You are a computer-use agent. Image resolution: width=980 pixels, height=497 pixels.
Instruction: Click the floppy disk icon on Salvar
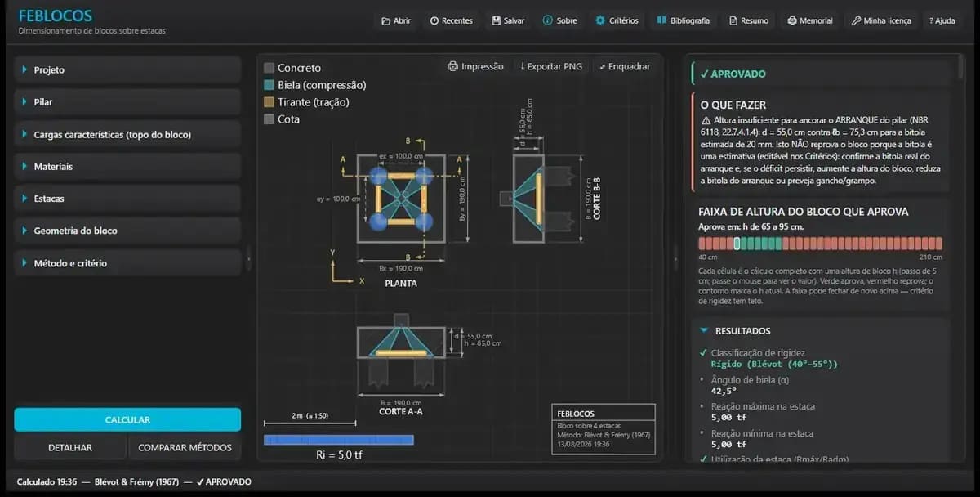pos(497,20)
